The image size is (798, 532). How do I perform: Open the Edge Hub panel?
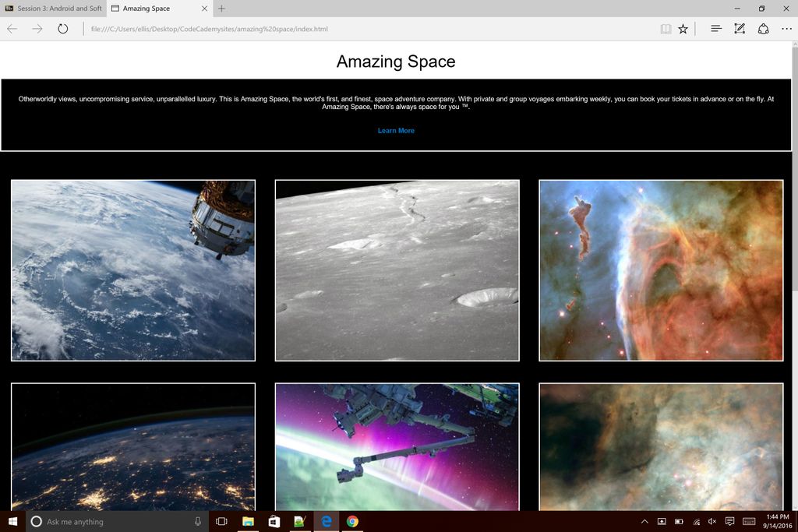(x=716, y=29)
